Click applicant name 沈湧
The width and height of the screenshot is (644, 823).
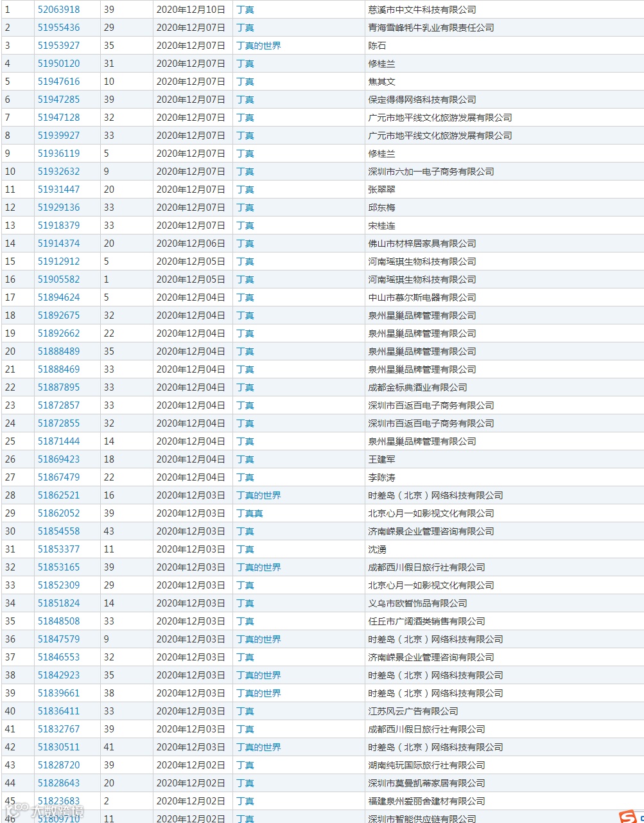point(378,549)
